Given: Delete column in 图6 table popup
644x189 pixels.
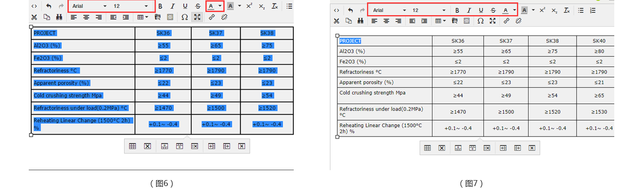Looking at the screenshot, I should point(241,146).
